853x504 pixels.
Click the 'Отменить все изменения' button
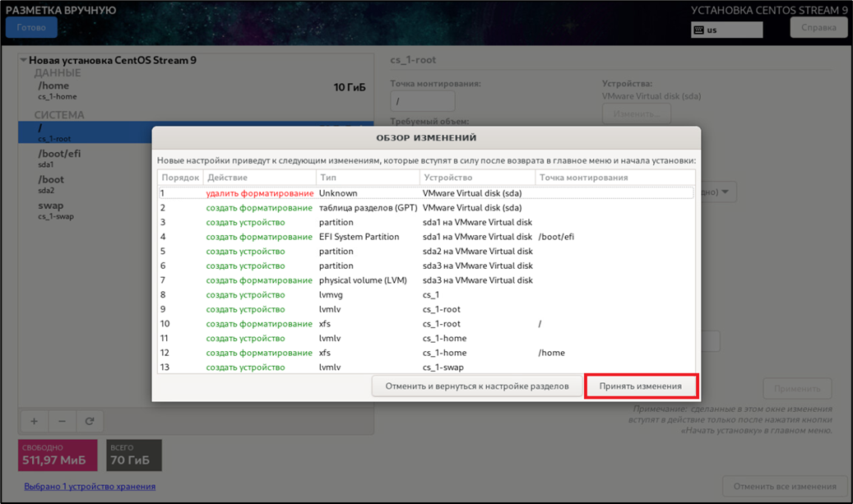[785, 486]
